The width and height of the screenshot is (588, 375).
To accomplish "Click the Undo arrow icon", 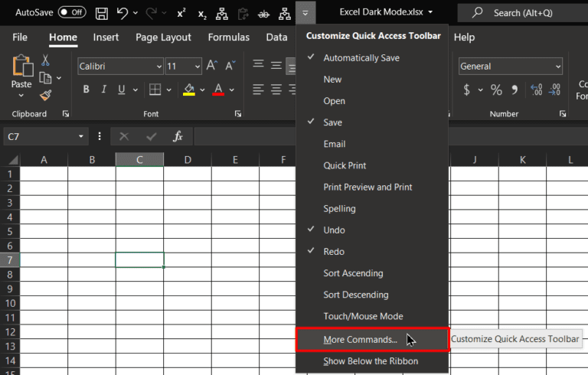I will (x=122, y=13).
